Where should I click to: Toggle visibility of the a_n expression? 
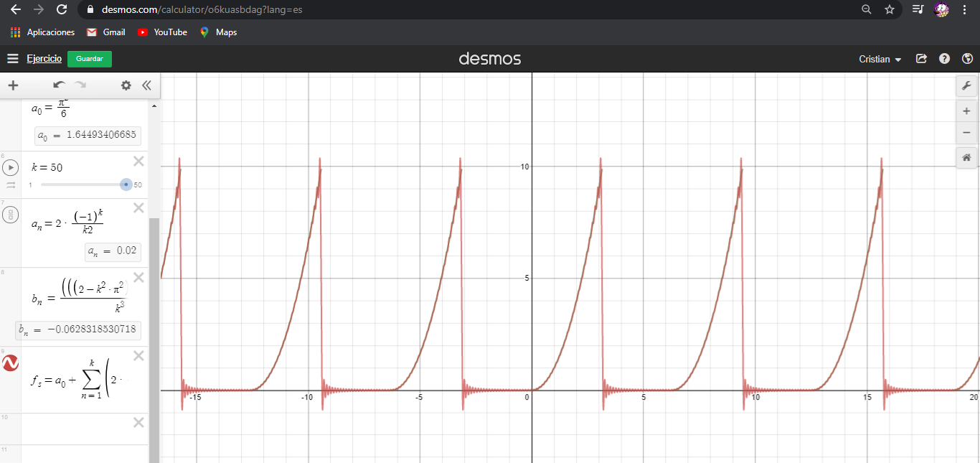click(10, 213)
